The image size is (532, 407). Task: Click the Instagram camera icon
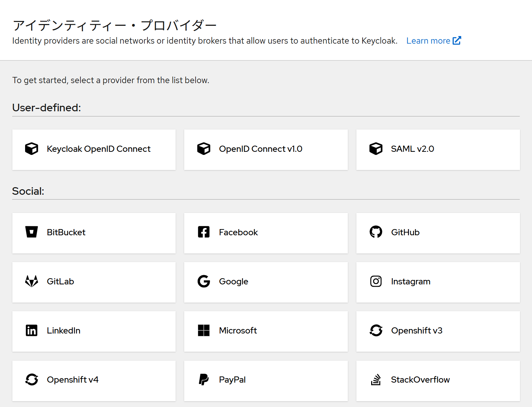point(376,281)
